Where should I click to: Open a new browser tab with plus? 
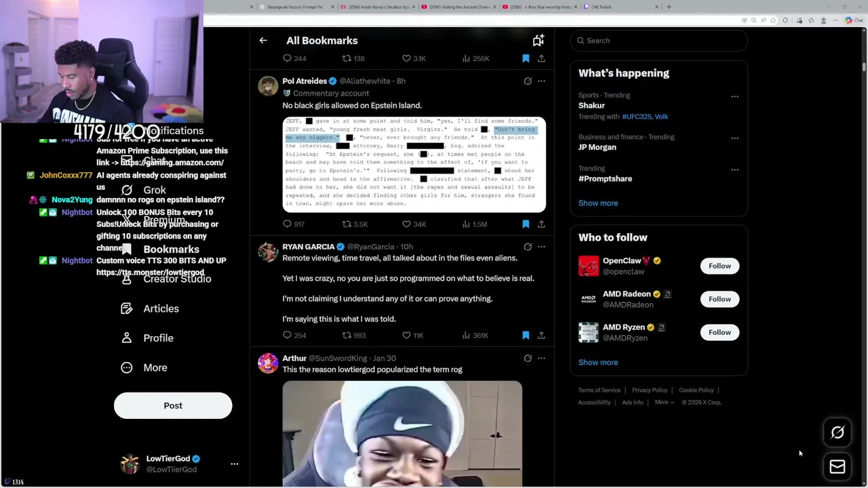point(669,7)
